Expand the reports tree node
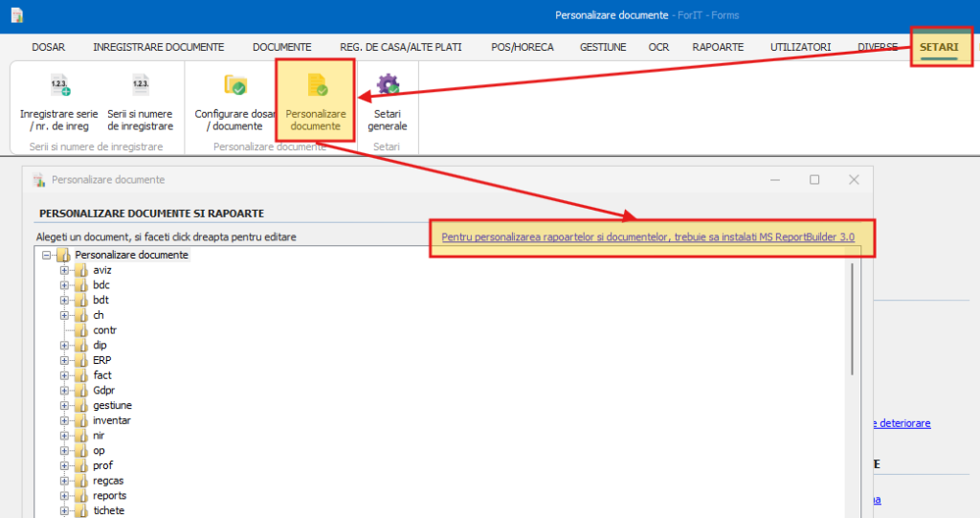Viewport: 980px width, 518px height. click(x=65, y=496)
